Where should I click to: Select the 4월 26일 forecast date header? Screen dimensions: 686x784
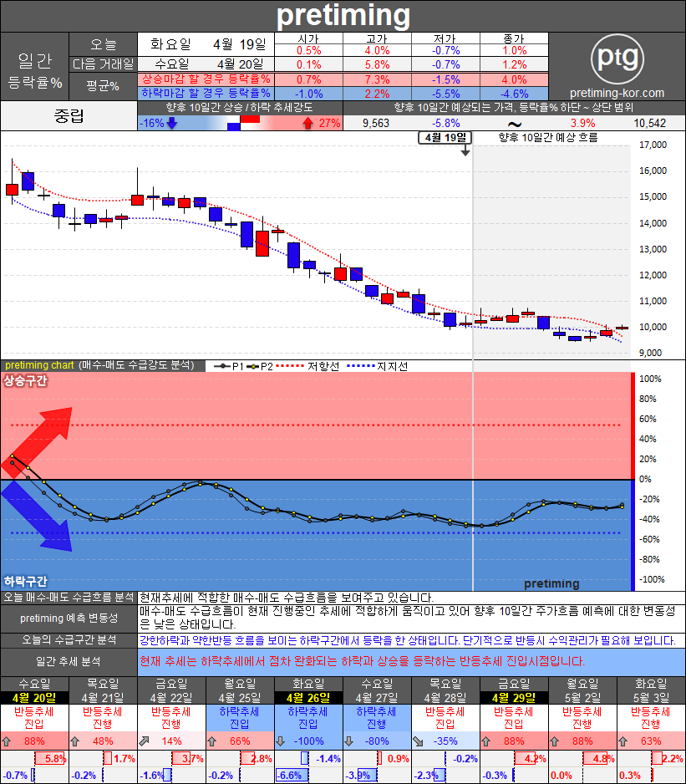(308, 698)
